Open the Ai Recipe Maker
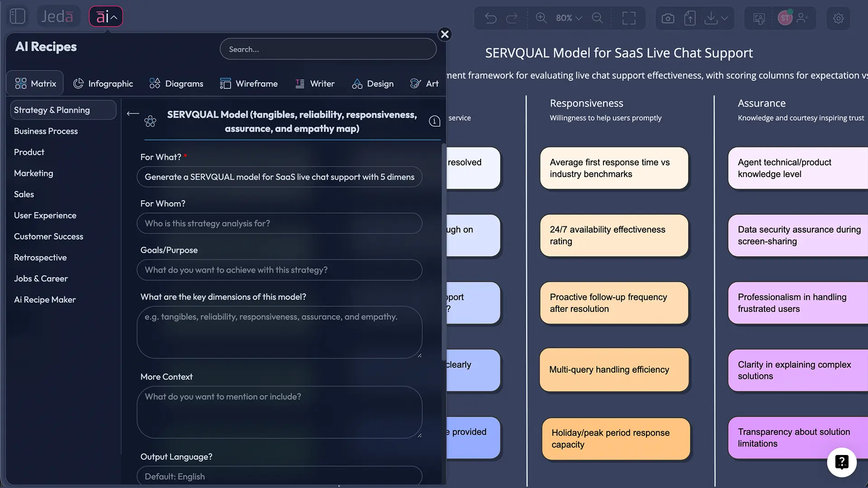 point(44,300)
